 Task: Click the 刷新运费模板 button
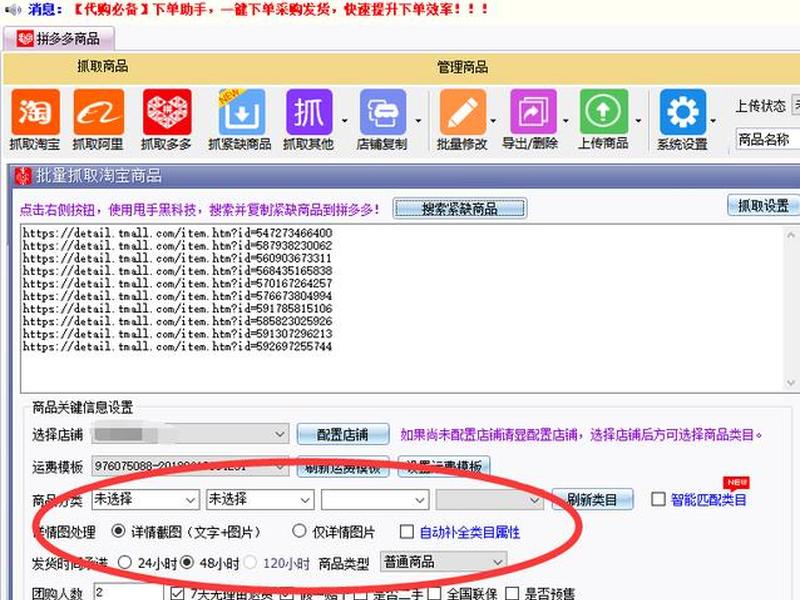(343, 466)
